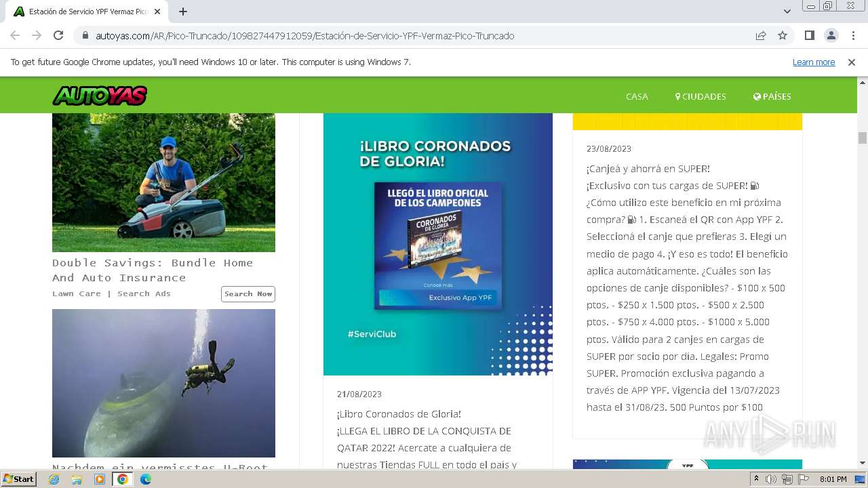Launch Internet Explorer from taskbar
This screenshot has height=488, width=868.
54,479
